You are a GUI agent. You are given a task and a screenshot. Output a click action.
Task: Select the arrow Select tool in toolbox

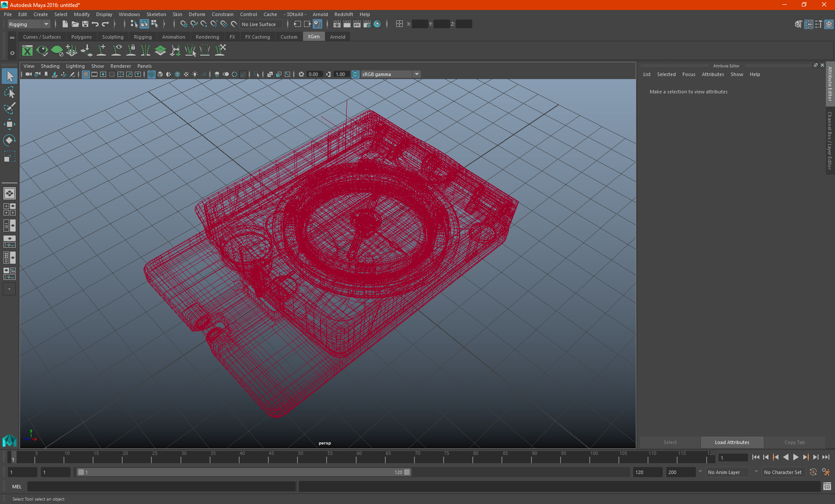click(x=10, y=76)
